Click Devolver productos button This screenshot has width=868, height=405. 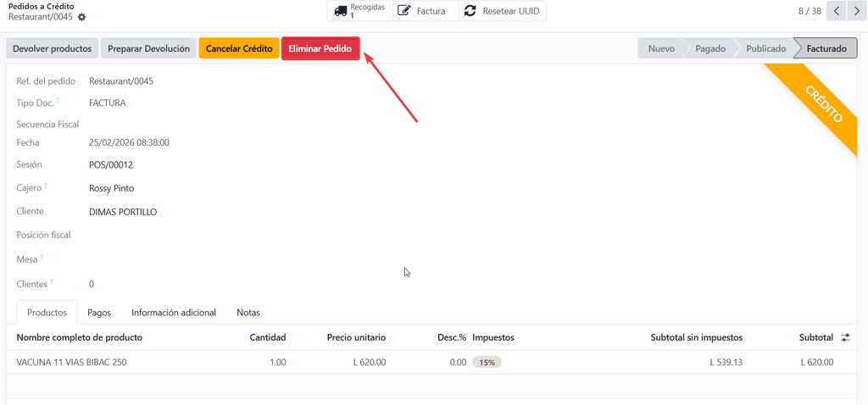pyautogui.click(x=52, y=48)
